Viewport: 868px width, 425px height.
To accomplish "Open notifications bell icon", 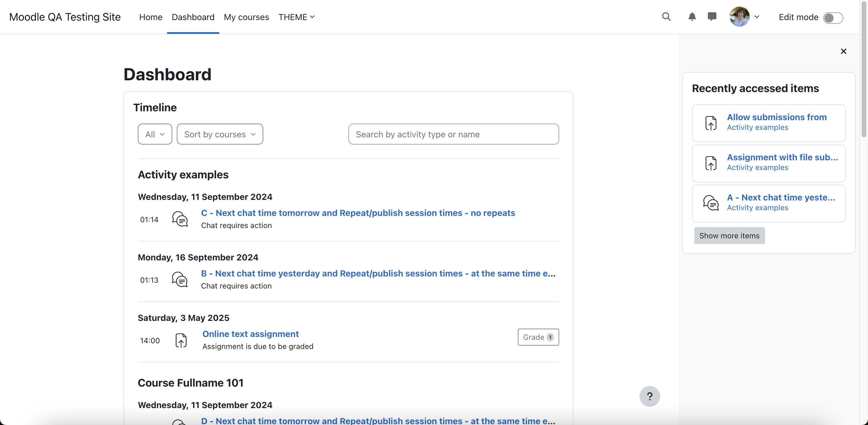I will coord(692,17).
